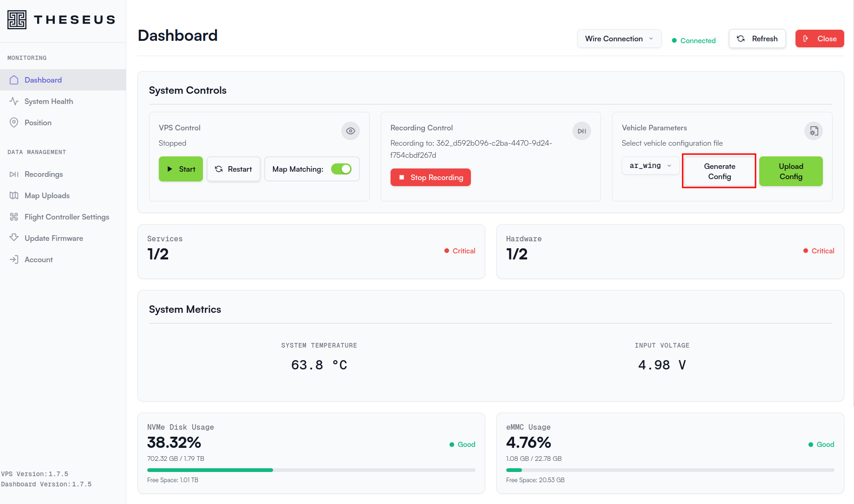Go to Account in the sidebar

(x=39, y=259)
